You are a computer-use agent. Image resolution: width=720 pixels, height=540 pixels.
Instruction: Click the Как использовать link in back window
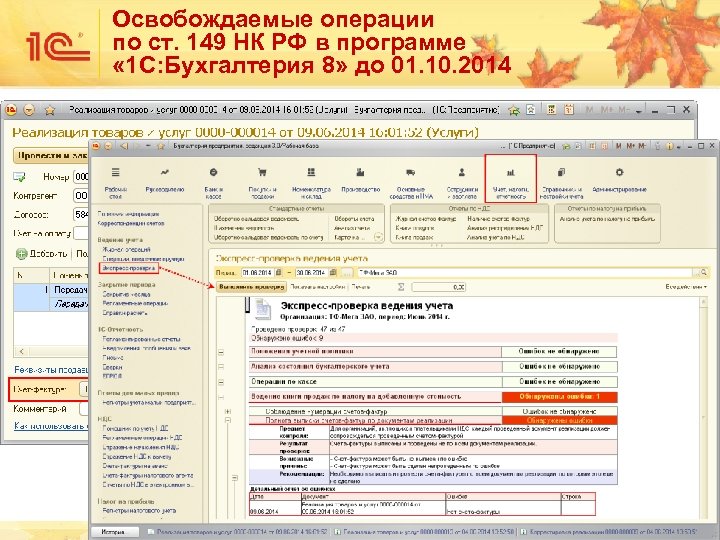51,426
